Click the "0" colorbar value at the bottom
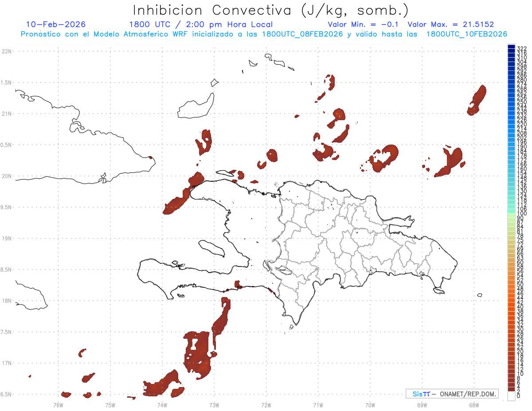Screen dimensions: 532x411 [x=519, y=396]
